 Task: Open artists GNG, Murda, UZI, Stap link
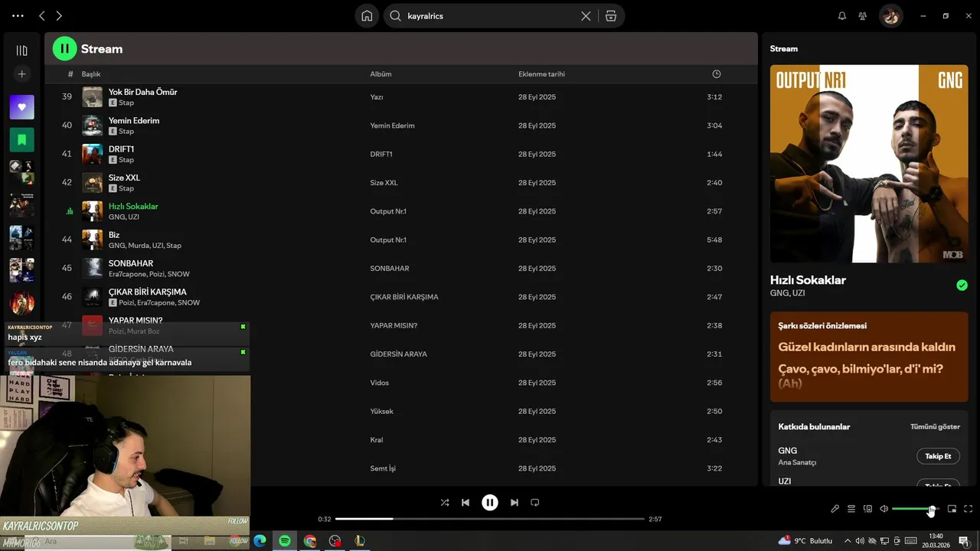145,246
